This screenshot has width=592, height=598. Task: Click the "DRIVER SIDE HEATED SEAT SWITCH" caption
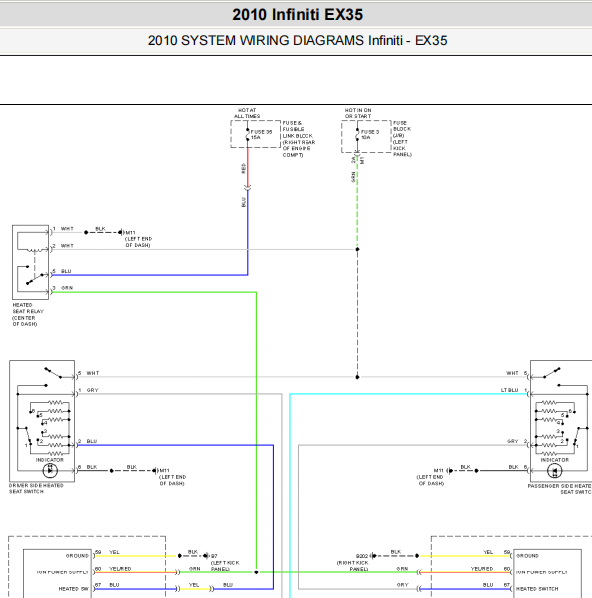click(36, 488)
